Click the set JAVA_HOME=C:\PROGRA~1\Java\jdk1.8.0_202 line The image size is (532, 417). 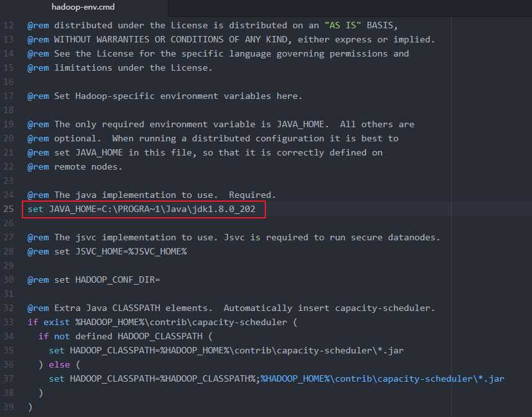point(141,209)
